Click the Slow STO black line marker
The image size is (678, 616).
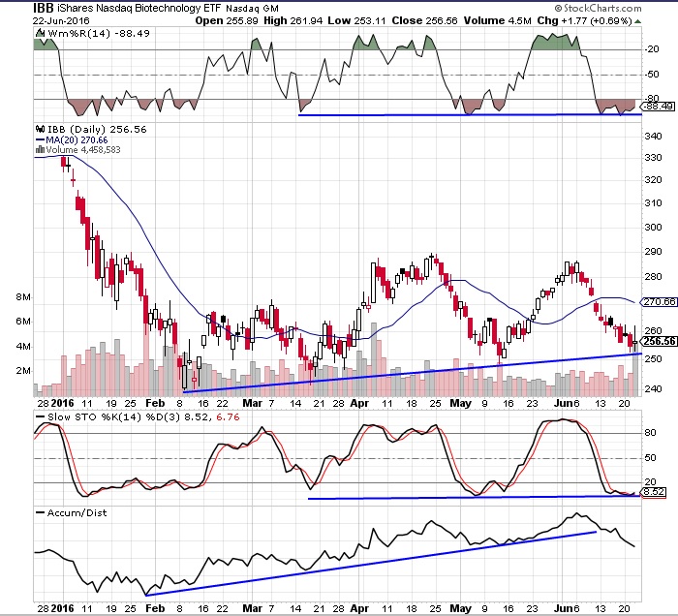41,417
